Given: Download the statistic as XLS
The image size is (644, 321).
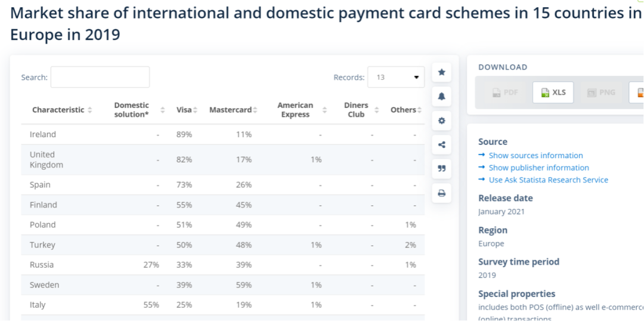Looking at the screenshot, I should point(553,92).
